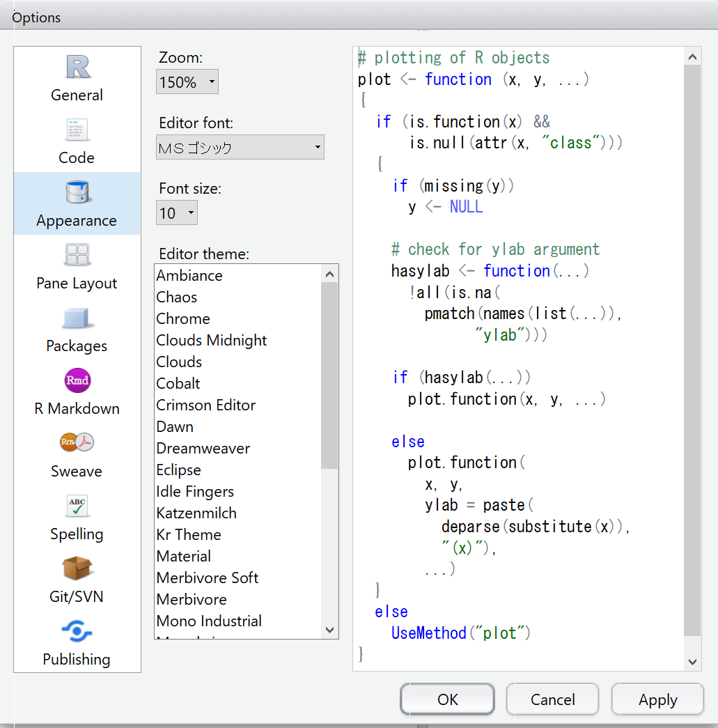Click the Apply button
This screenshot has width=718, height=728.
click(x=657, y=699)
